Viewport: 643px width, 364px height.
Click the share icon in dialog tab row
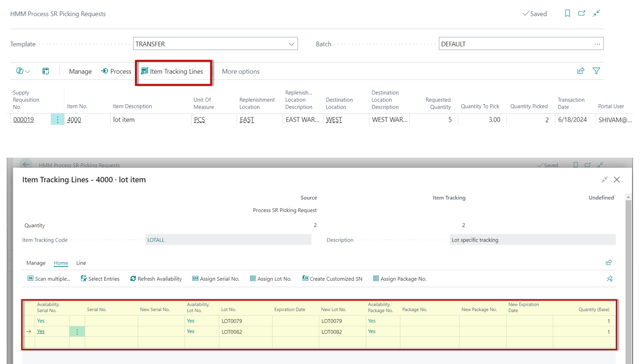point(609,262)
